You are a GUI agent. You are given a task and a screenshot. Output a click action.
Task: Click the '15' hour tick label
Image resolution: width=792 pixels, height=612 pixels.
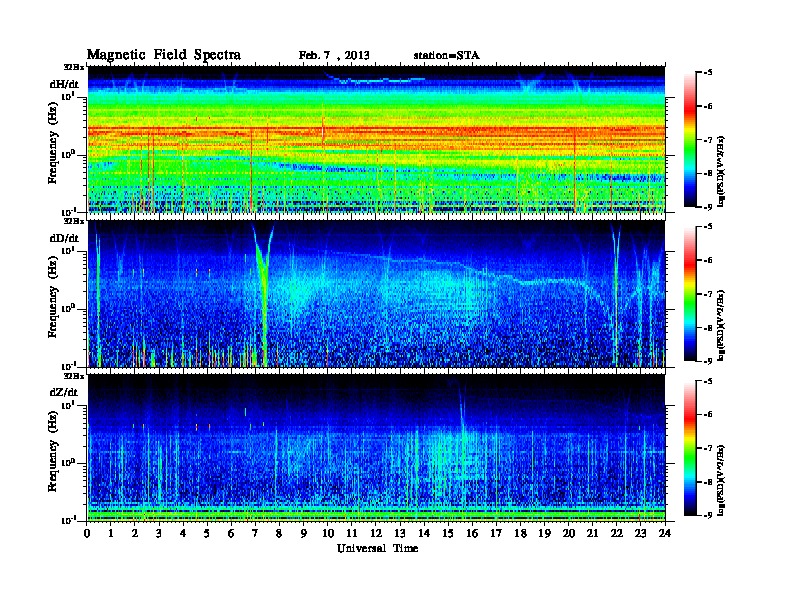click(448, 533)
